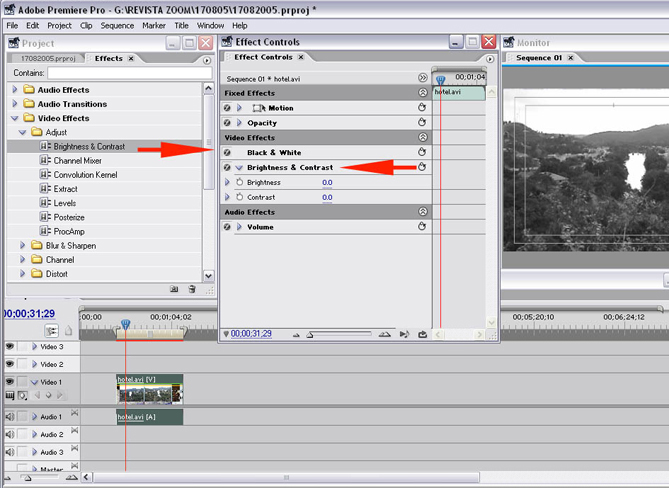
Task: Select the Channel Mixer effect
Action: (77, 160)
